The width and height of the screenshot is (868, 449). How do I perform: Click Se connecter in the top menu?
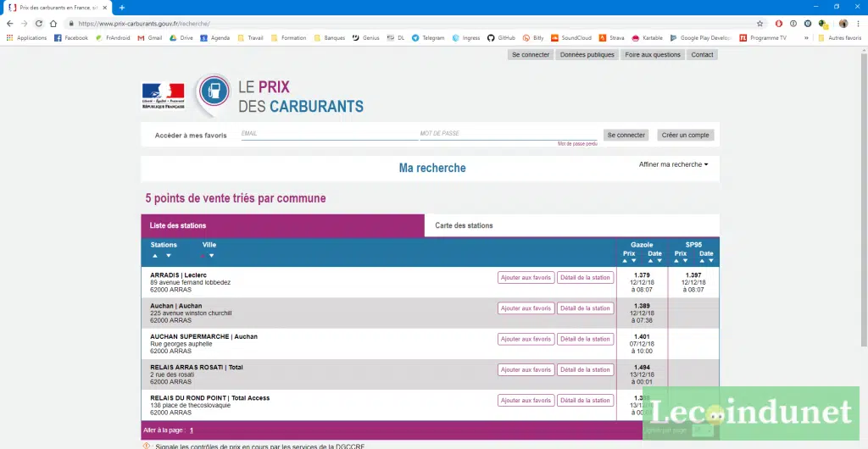pyautogui.click(x=531, y=55)
